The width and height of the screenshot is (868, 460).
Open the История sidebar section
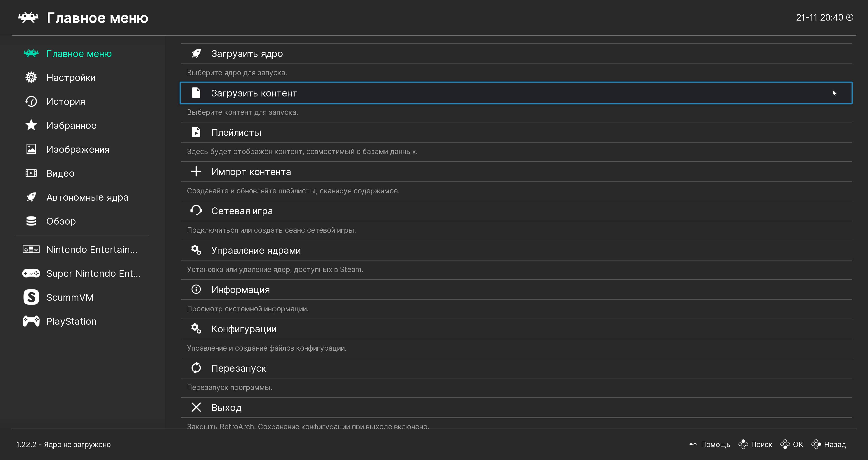(x=66, y=102)
